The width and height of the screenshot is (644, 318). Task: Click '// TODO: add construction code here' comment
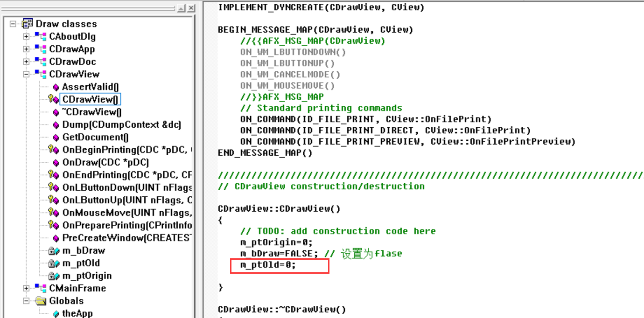[x=338, y=231]
